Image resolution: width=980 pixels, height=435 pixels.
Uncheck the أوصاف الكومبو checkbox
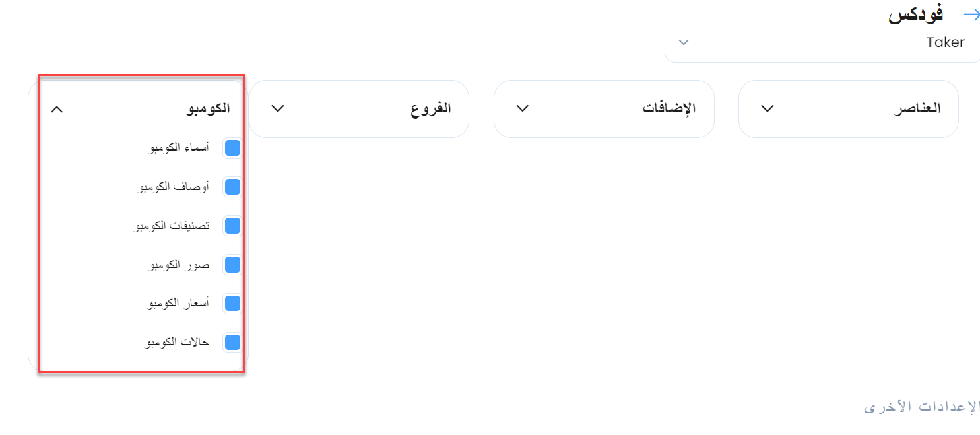tap(232, 187)
